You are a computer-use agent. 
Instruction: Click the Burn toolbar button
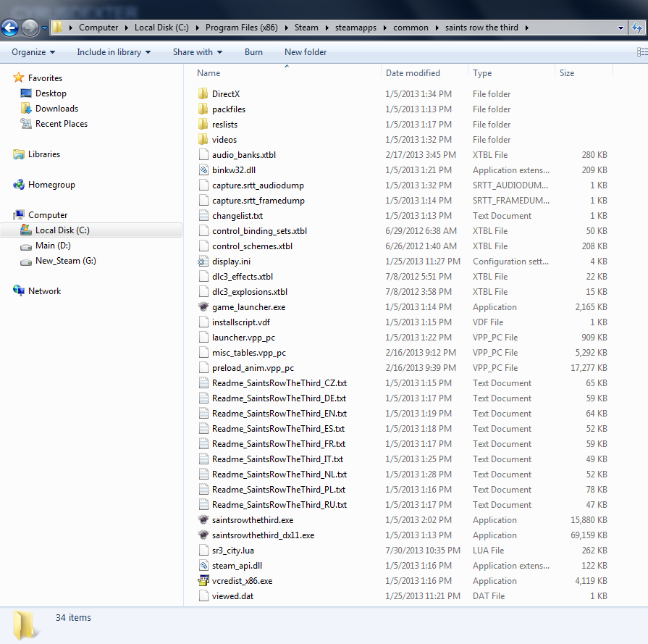pyautogui.click(x=253, y=52)
